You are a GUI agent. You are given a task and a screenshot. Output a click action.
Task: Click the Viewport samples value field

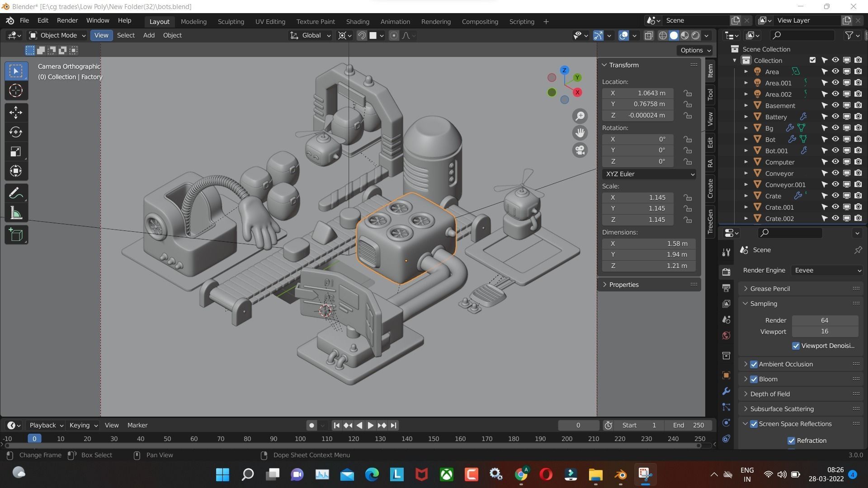coord(825,332)
